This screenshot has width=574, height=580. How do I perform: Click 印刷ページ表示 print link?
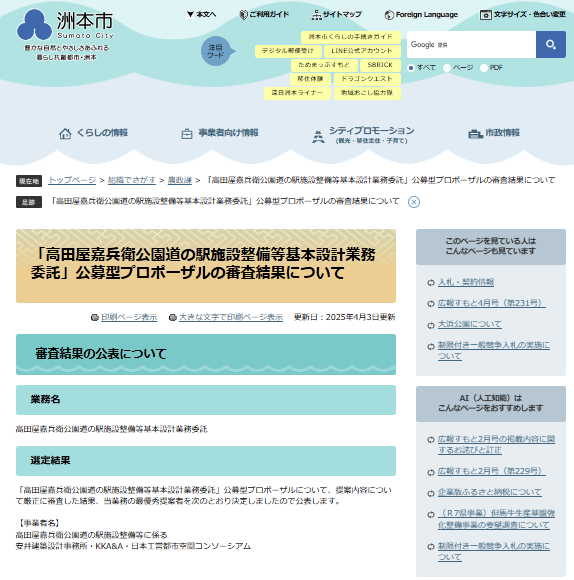[x=129, y=317]
